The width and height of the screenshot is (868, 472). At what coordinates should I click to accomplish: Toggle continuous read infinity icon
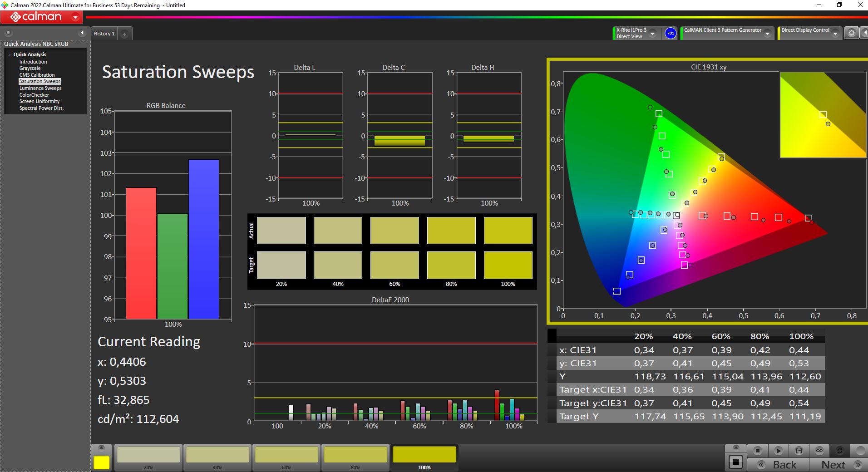click(x=819, y=451)
